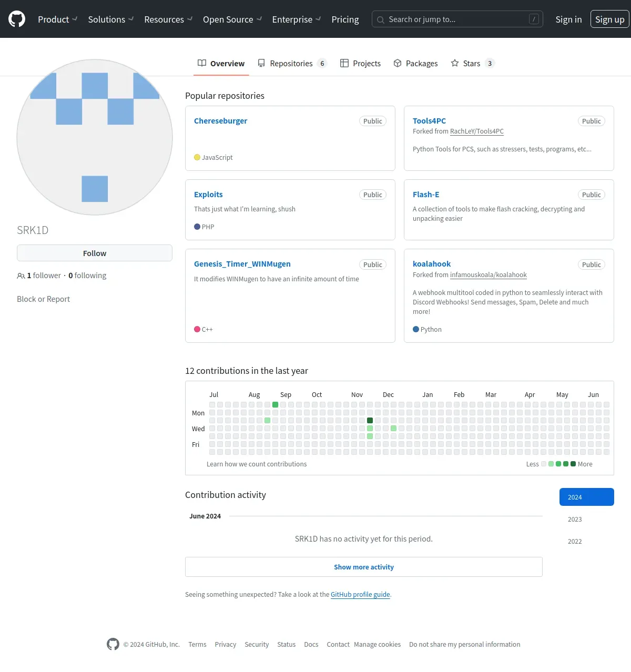Image resolution: width=631 pixels, height=672 pixels.
Task: Click the yellow JavaScript language dot
Action: tap(197, 157)
